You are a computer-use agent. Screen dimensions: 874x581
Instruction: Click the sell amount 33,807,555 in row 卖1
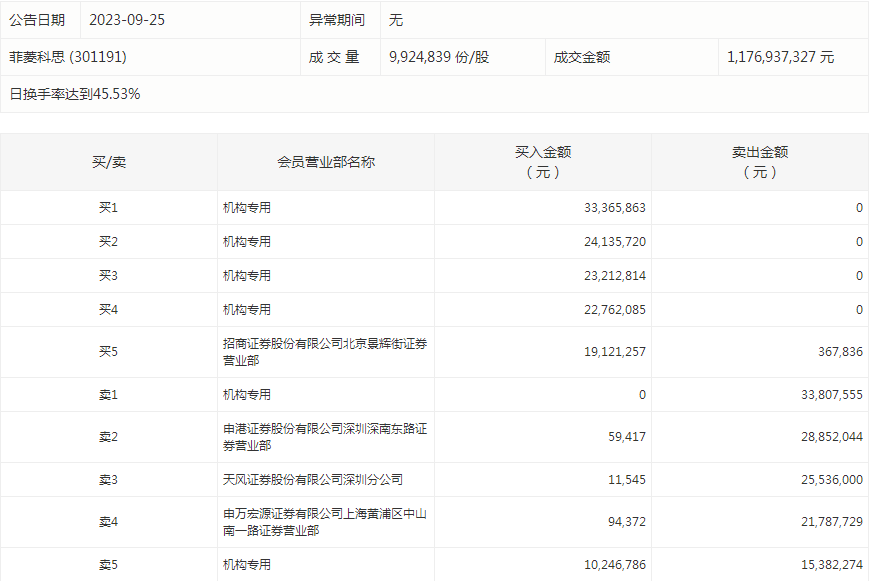pyautogui.click(x=831, y=395)
